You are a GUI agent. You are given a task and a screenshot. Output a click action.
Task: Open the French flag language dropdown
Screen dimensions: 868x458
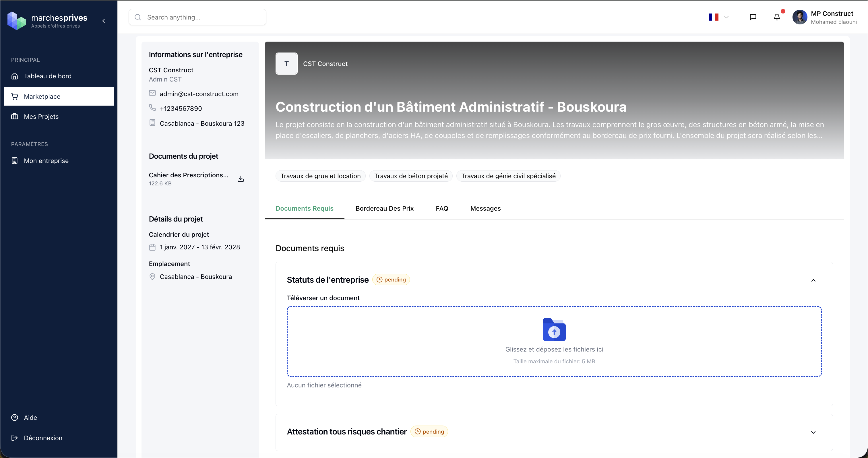(x=718, y=17)
